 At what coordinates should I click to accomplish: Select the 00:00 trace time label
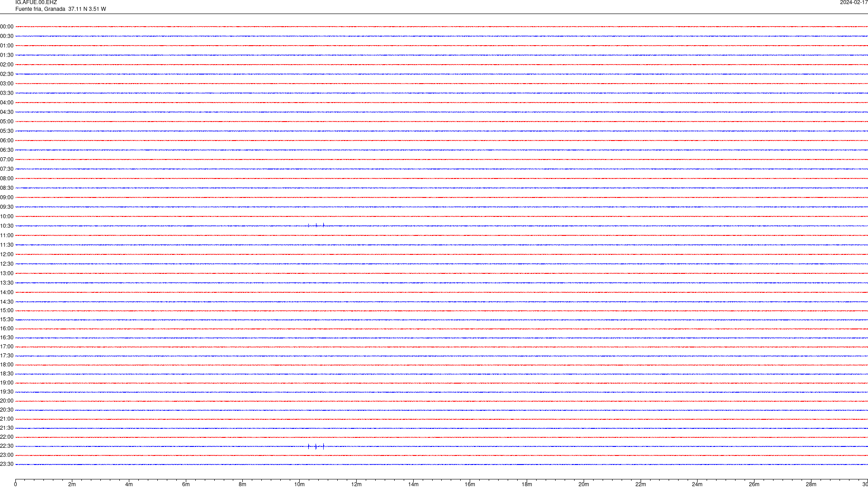tap(7, 27)
